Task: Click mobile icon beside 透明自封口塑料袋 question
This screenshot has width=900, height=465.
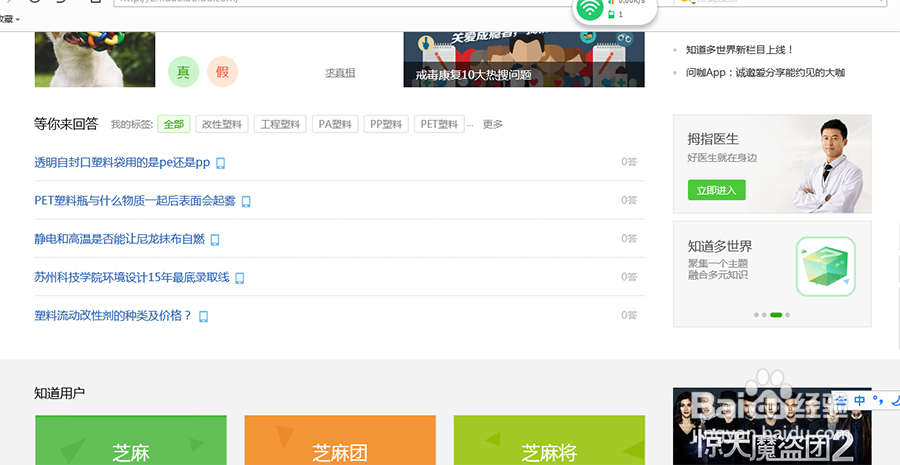Action: (x=220, y=163)
